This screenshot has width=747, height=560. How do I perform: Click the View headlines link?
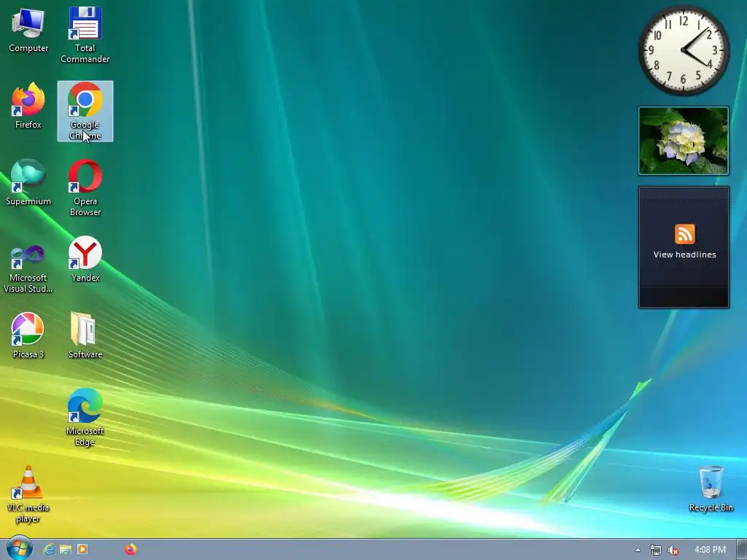[x=684, y=254]
